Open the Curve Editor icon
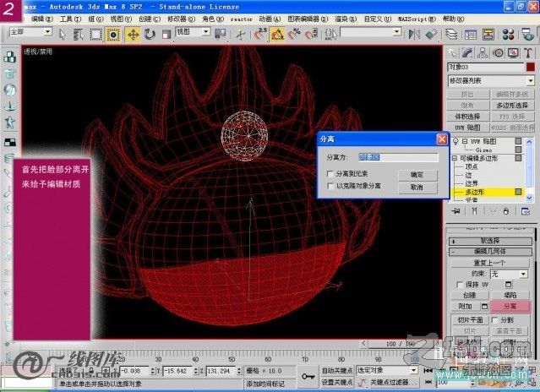 coord(471,34)
